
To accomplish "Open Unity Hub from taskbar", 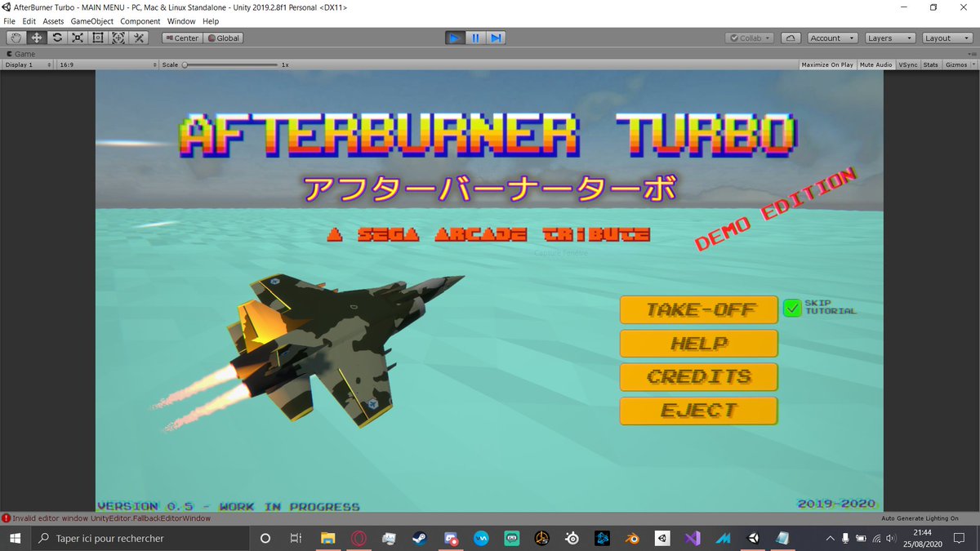I will (x=662, y=538).
